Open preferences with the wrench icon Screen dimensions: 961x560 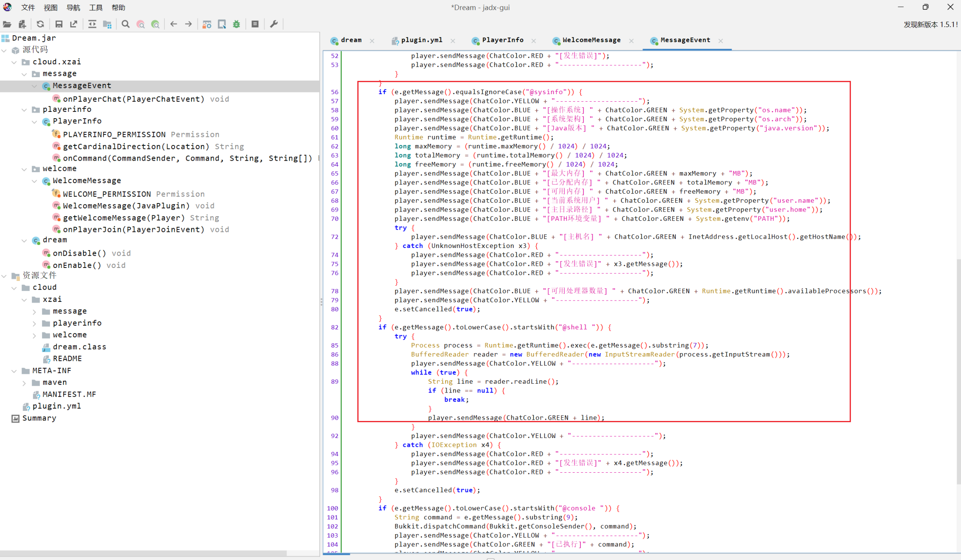274,24
